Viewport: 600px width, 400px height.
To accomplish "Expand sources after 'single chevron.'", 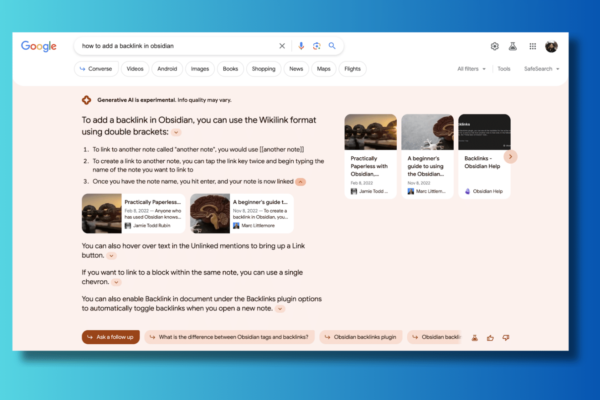I will click(x=116, y=282).
